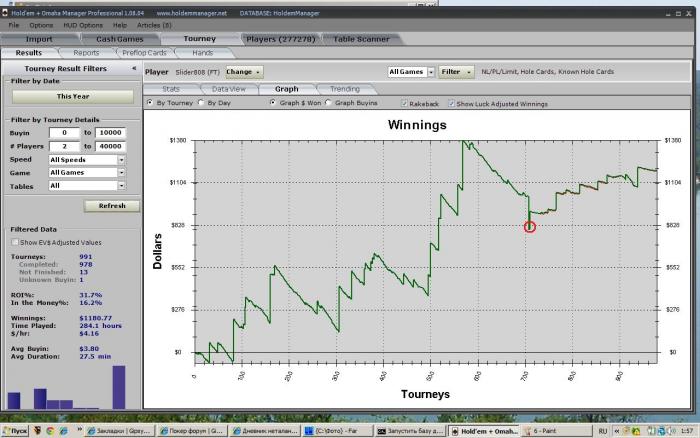Image resolution: width=700 pixels, height=438 pixels.
Task: Expand hidden system tray icons chevron
Action: [617, 431]
